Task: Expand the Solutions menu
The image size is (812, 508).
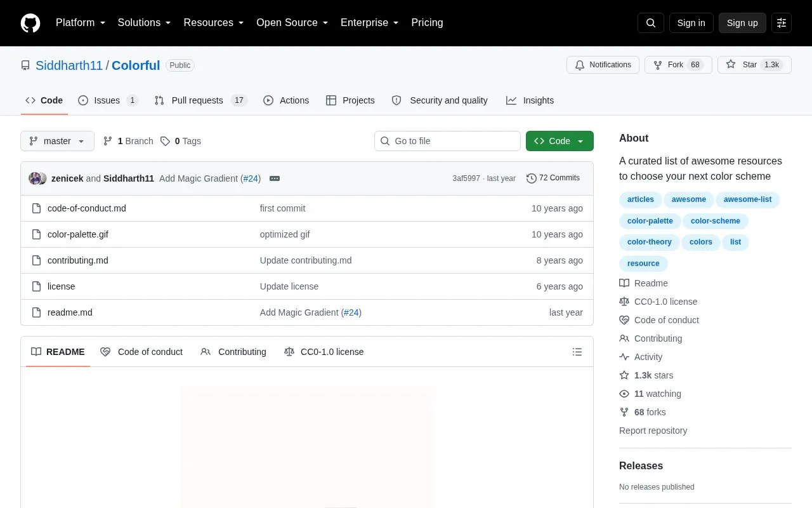Action: pyautogui.click(x=145, y=23)
